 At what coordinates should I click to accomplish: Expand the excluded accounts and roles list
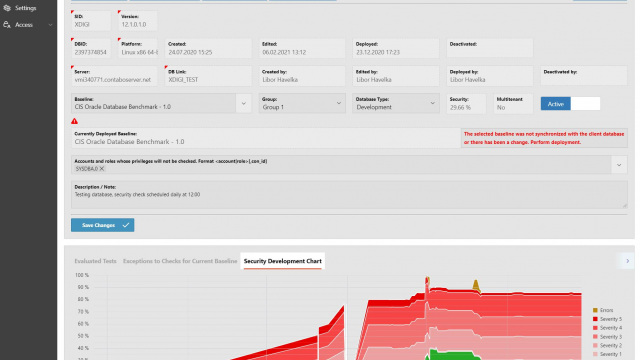tap(619, 165)
